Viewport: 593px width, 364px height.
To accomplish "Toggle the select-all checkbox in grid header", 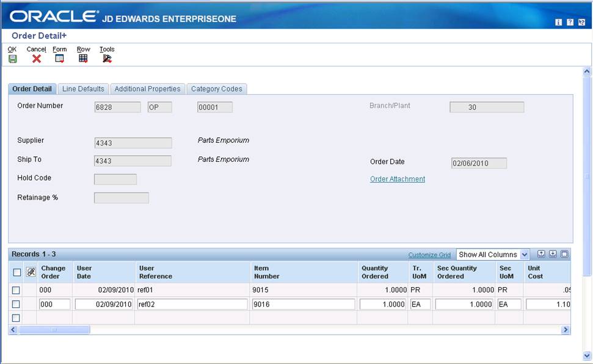I will [16, 272].
